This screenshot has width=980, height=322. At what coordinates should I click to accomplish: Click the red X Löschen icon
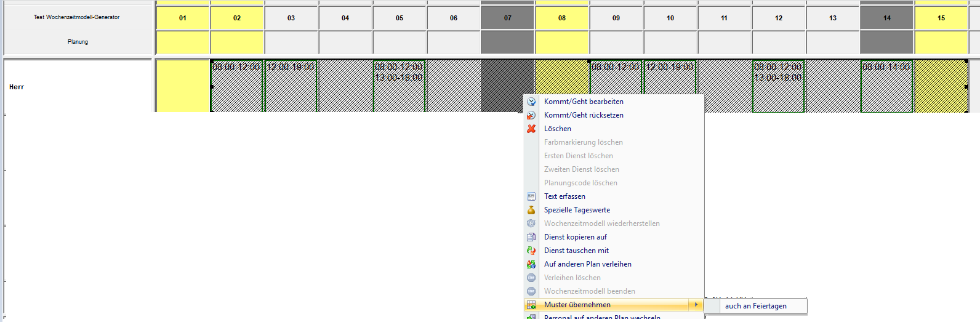[531, 129]
